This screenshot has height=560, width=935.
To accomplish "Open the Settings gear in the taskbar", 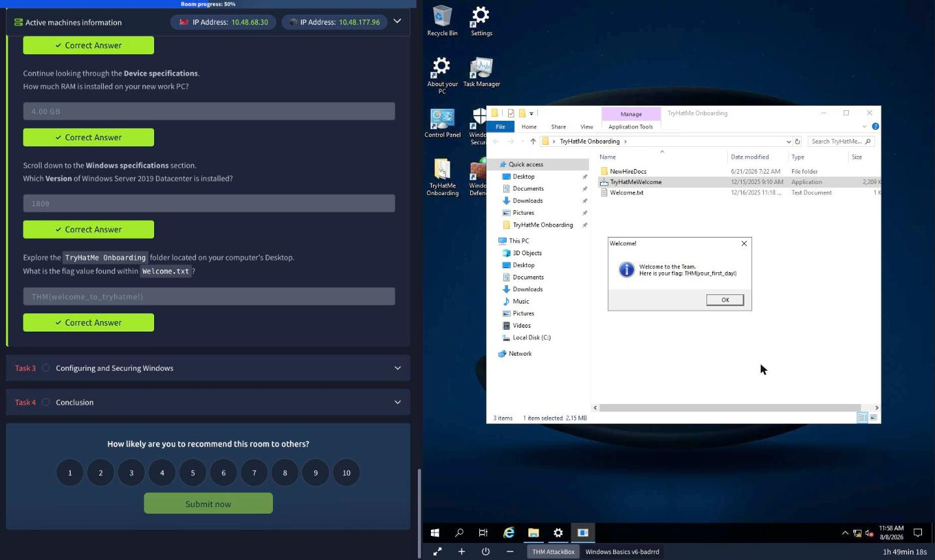I will click(x=558, y=533).
